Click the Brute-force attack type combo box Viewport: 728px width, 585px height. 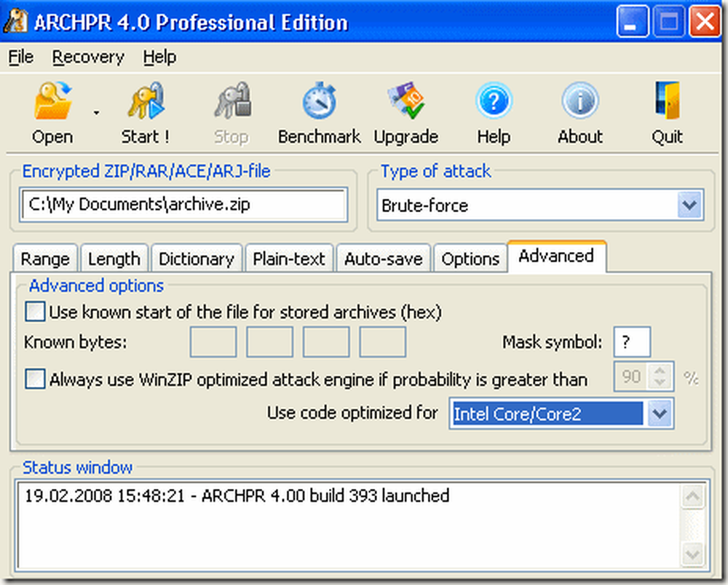pyautogui.click(x=540, y=205)
